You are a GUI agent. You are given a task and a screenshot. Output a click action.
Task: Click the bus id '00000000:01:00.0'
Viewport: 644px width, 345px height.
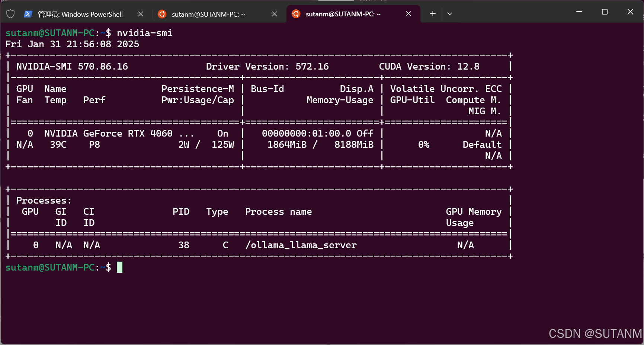307,134
